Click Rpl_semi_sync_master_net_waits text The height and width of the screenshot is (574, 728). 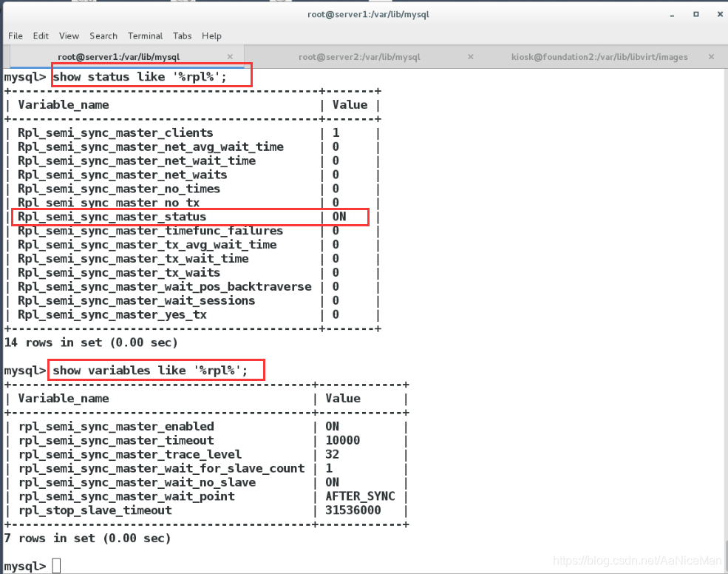pyautogui.click(x=122, y=175)
